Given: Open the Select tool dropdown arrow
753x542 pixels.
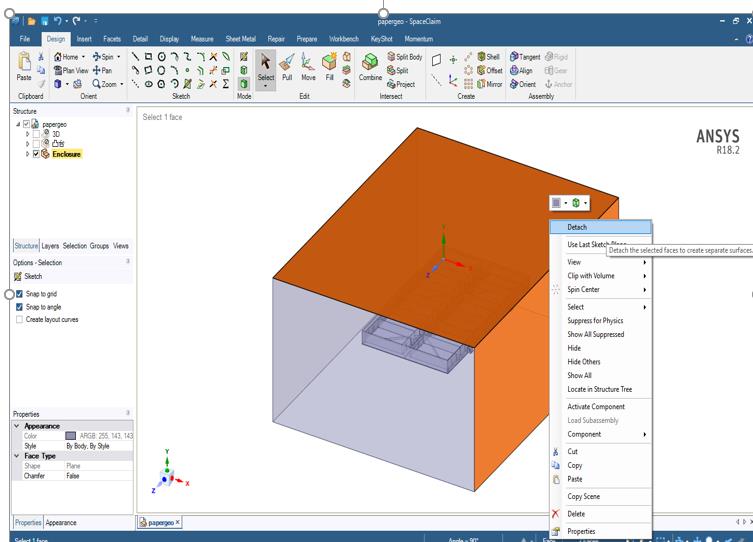Looking at the screenshot, I should coord(266,86).
